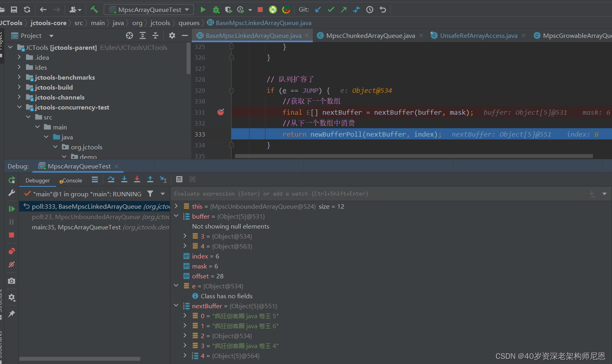The image size is (612, 364).
Task: Select MpscArrayQueueTest debug session tab
Action: click(79, 166)
